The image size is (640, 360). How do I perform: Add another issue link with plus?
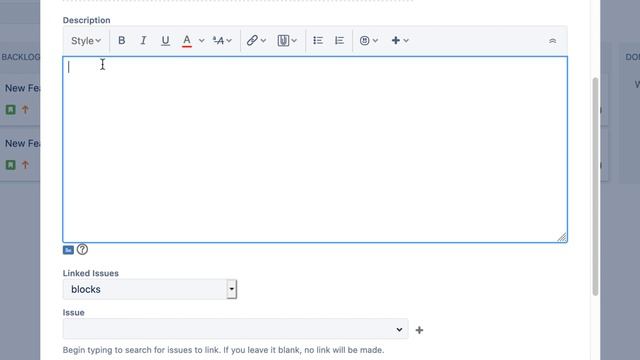pyautogui.click(x=419, y=330)
